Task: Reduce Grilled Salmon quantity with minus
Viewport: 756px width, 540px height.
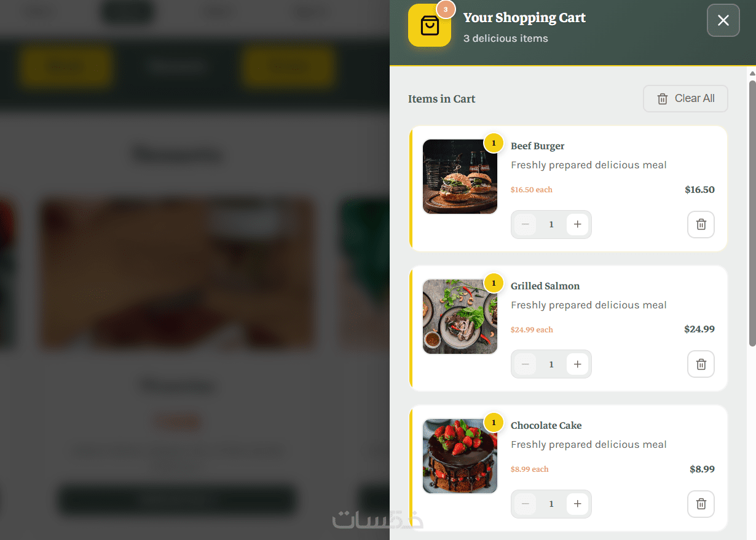Action: click(x=525, y=364)
